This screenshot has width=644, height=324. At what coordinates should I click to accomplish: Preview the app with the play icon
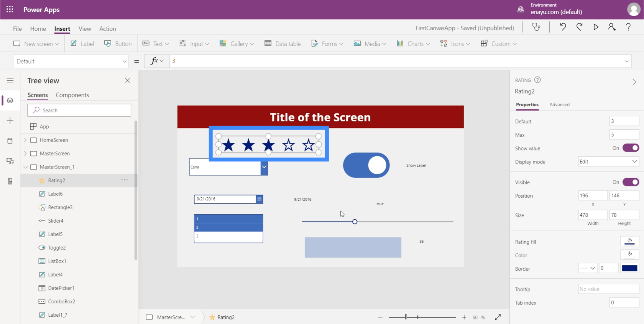596,27
